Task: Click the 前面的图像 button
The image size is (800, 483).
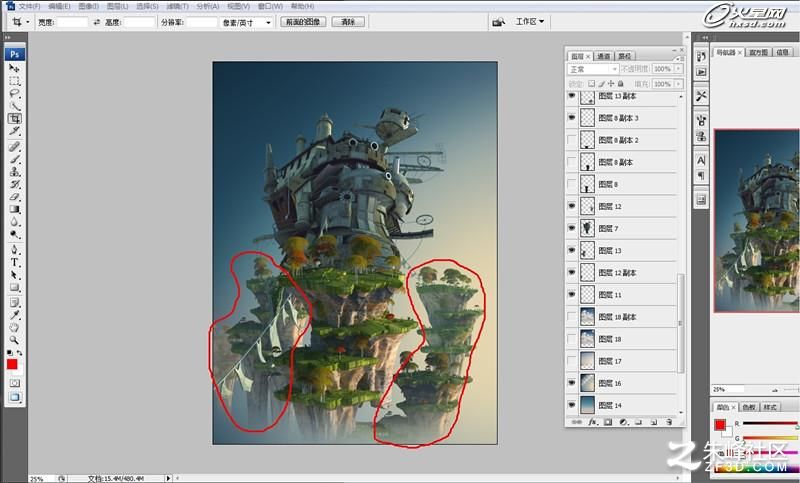Action: [303, 22]
